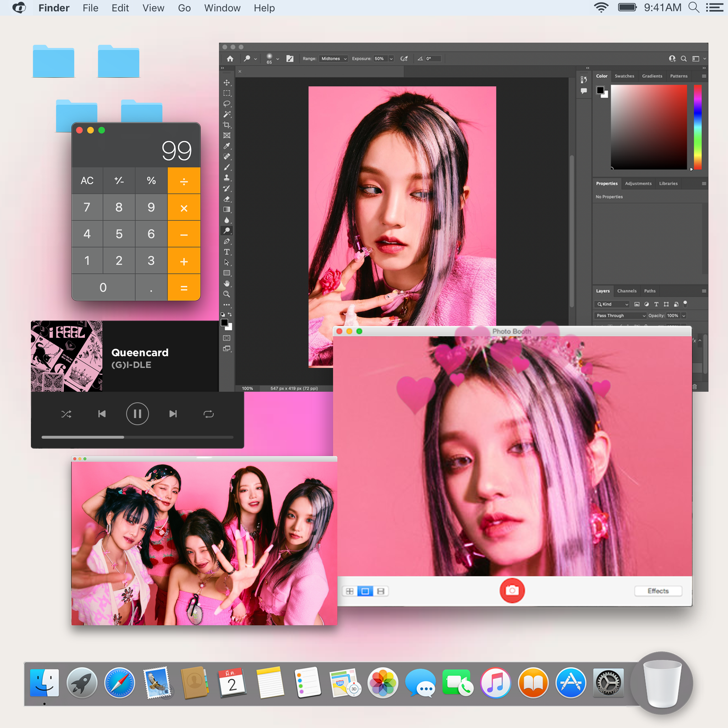This screenshot has width=728, height=728.
Task: Toggle shuffle in the music player
Action: (66, 414)
